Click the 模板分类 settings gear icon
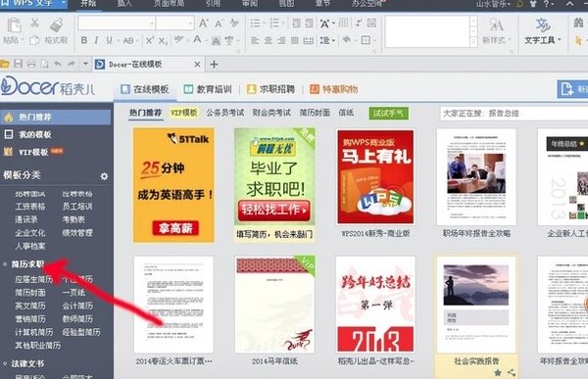The height and width of the screenshot is (379, 588). [104, 176]
